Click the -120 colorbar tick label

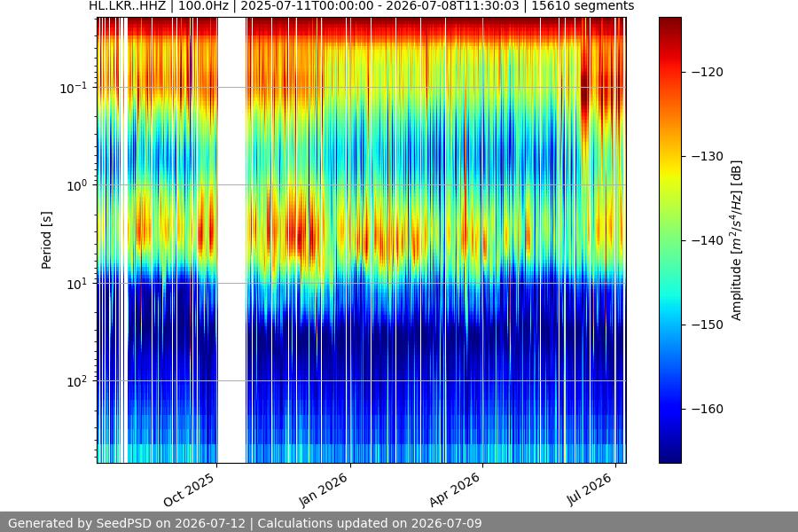click(x=708, y=73)
